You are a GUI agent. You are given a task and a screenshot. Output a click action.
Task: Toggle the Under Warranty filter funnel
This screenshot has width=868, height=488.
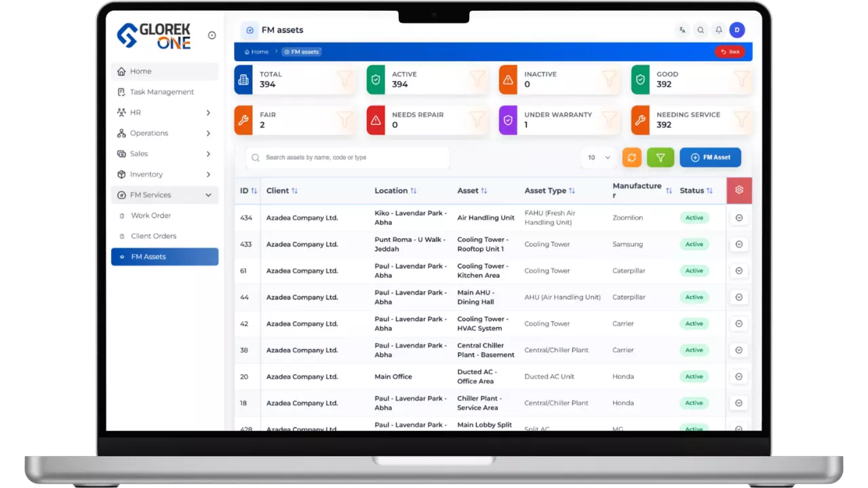610,120
